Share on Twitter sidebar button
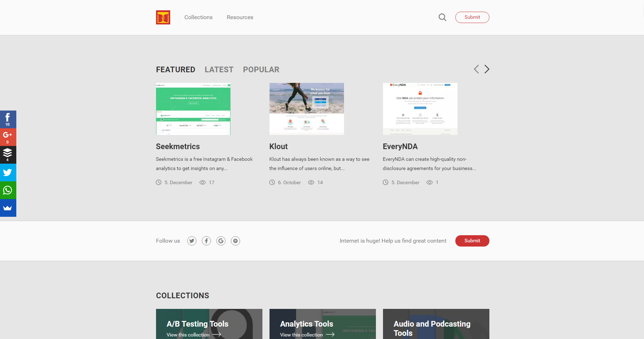The width and height of the screenshot is (644, 339). point(8,173)
